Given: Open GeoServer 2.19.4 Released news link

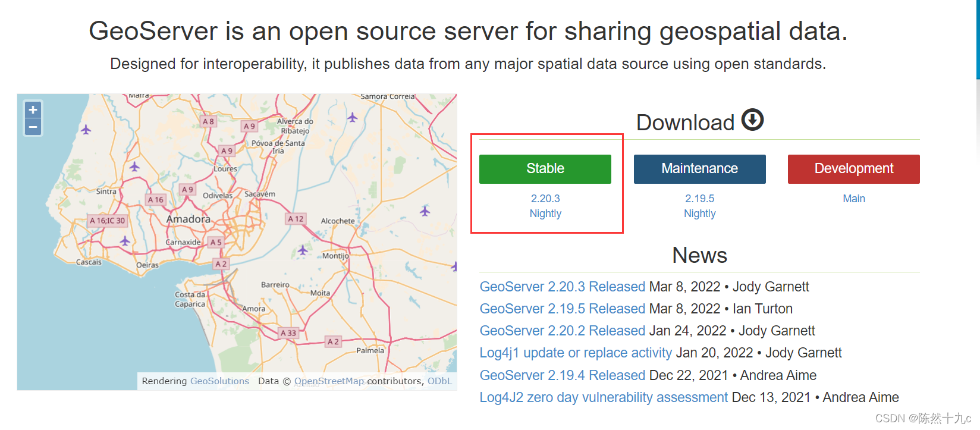Looking at the screenshot, I should click(x=563, y=375).
